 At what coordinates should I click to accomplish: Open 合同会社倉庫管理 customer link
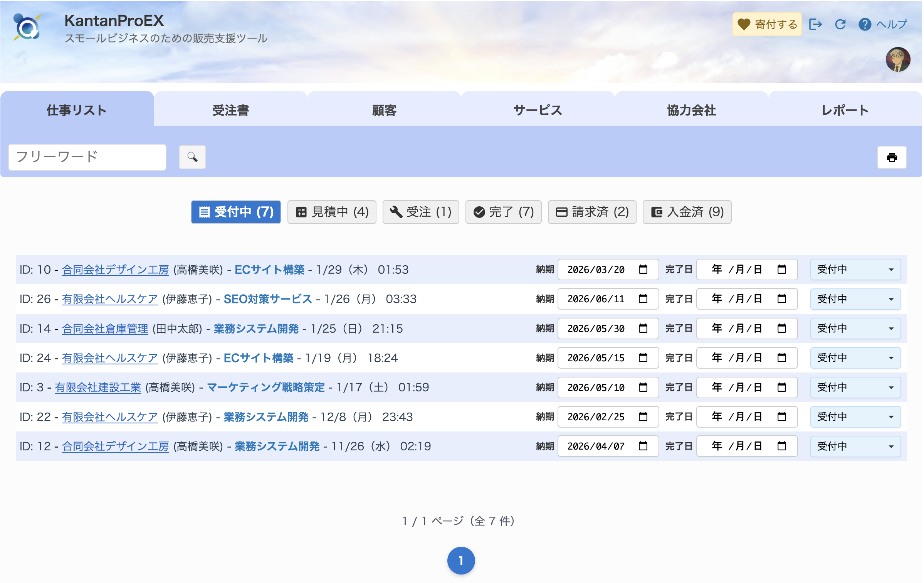coord(105,329)
